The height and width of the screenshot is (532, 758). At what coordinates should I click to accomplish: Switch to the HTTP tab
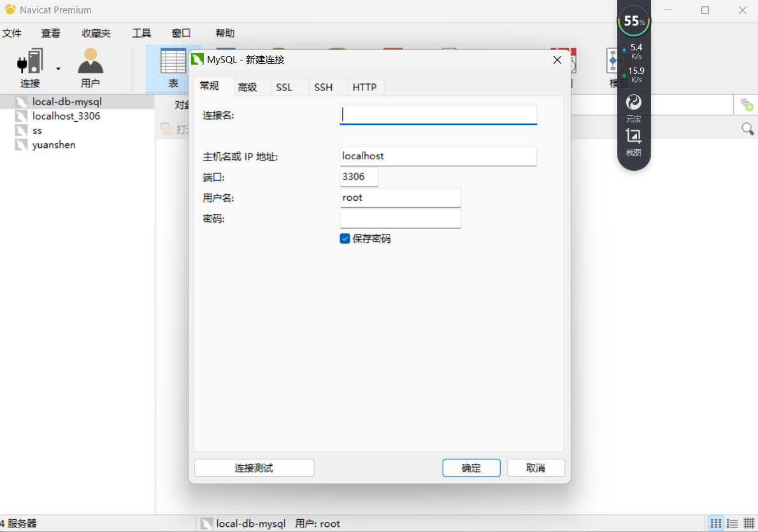click(x=364, y=87)
